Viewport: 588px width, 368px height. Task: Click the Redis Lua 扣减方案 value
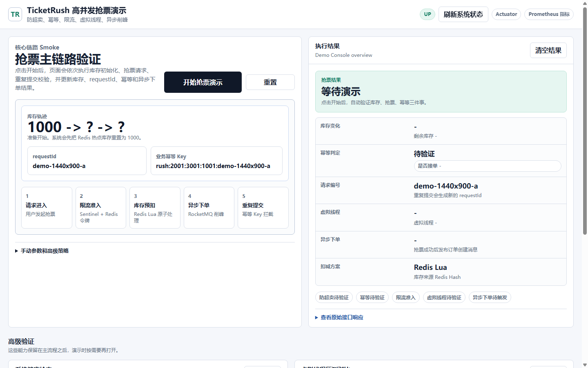(430, 267)
